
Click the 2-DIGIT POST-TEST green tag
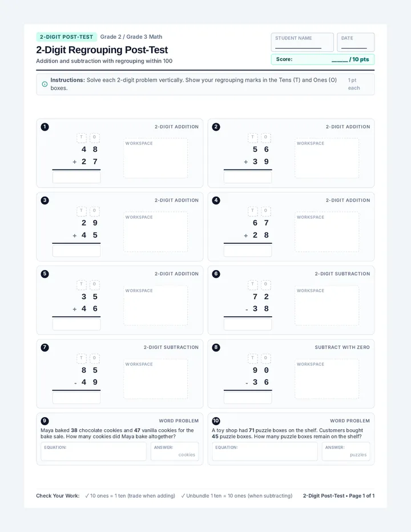click(67, 37)
